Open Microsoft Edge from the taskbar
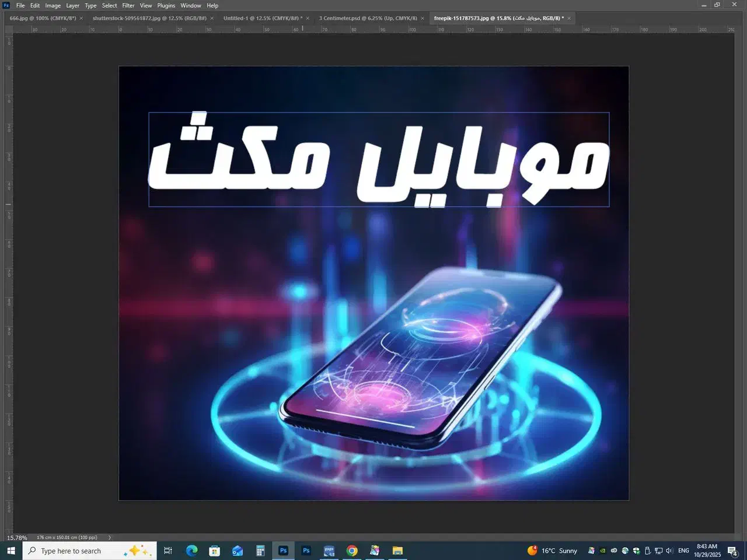 (191, 551)
